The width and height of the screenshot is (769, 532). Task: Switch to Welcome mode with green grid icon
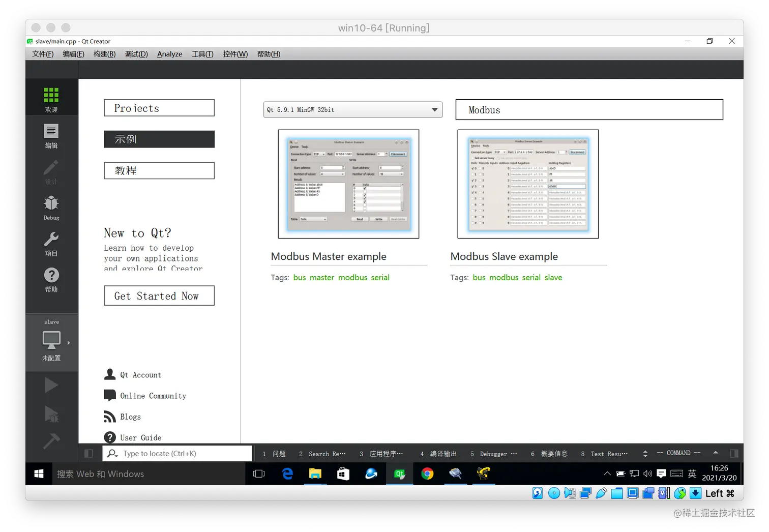[51, 95]
